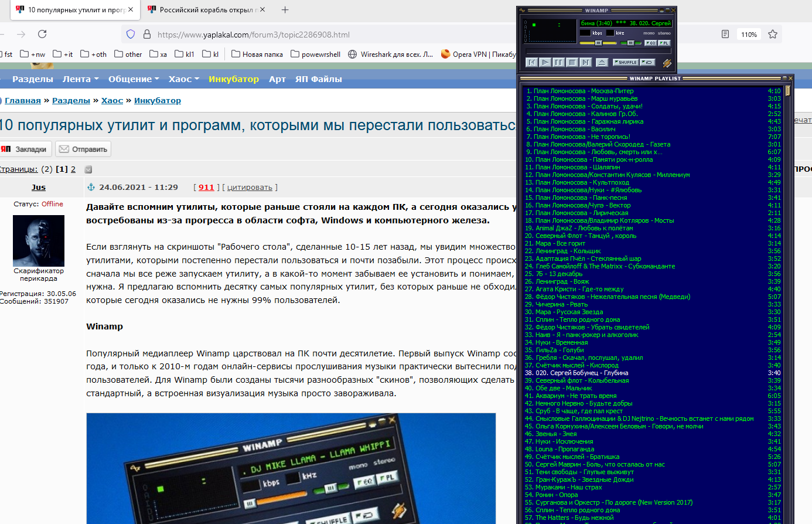Open the '+nw' bookmarks folder
Viewport: 812px width, 524px height.
33,54
